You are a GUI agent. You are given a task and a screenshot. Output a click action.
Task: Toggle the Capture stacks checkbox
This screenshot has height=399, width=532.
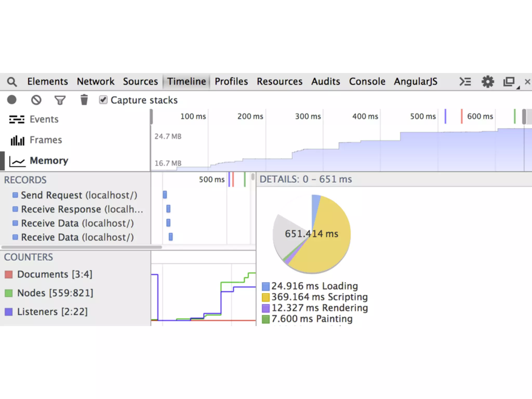103,100
